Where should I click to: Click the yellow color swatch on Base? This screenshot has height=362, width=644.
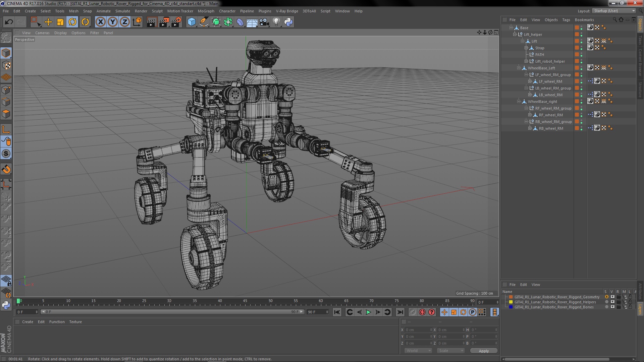pos(576,27)
